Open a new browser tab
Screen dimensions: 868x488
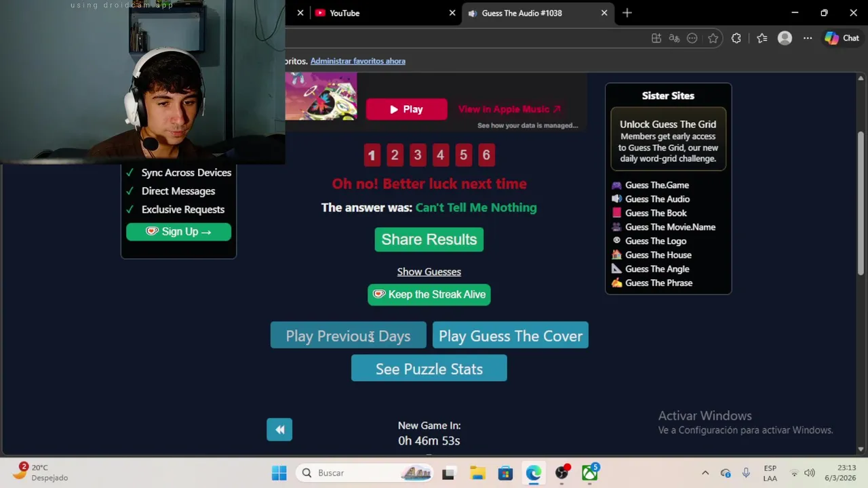pyautogui.click(x=627, y=13)
